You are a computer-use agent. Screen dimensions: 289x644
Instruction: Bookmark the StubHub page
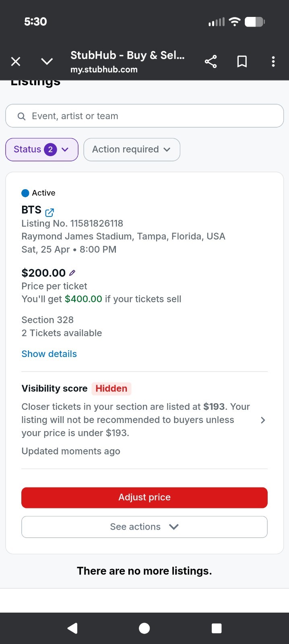pyautogui.click(x=242, y=61)
